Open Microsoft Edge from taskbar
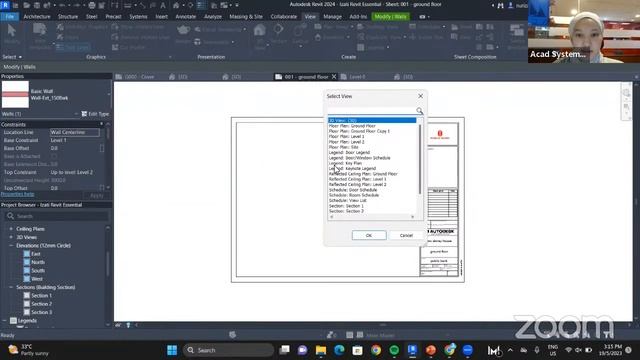The height and width of the screenshot is (360, 640). coord(339,350)
